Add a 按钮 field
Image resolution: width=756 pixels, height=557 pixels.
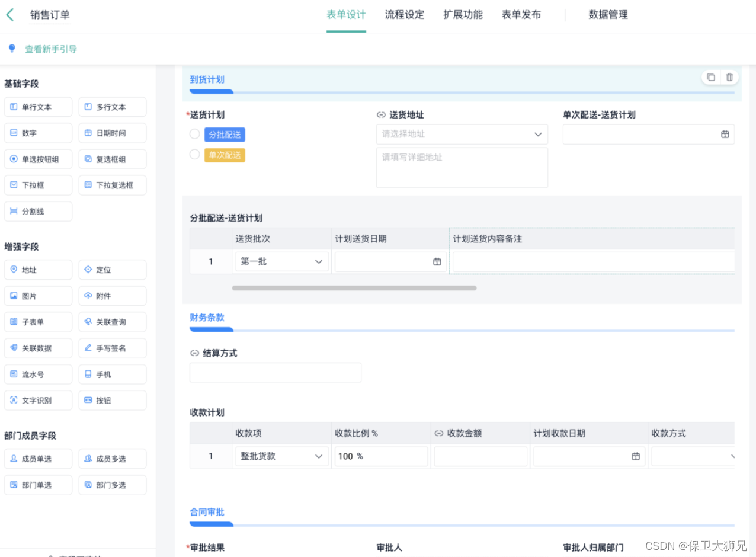pos(113,401)
